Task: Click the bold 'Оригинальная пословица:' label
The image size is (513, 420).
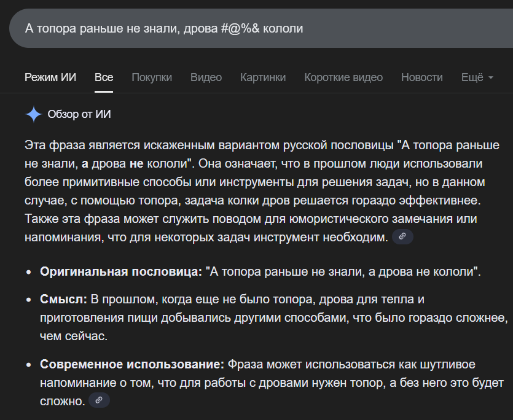Action: click(x=121, y=272)
